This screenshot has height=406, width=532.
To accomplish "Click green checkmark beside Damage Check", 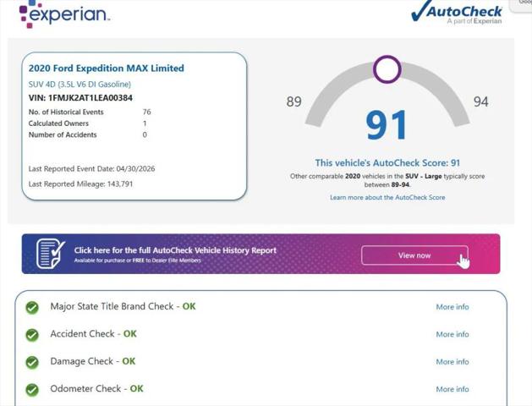I will (32, 363).
